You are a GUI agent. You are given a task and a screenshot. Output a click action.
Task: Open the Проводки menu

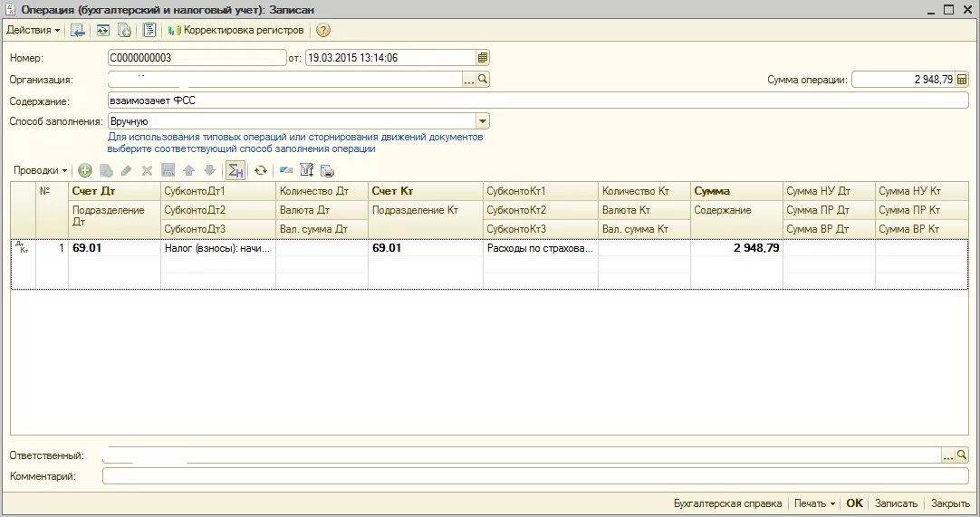coord(40,170)
